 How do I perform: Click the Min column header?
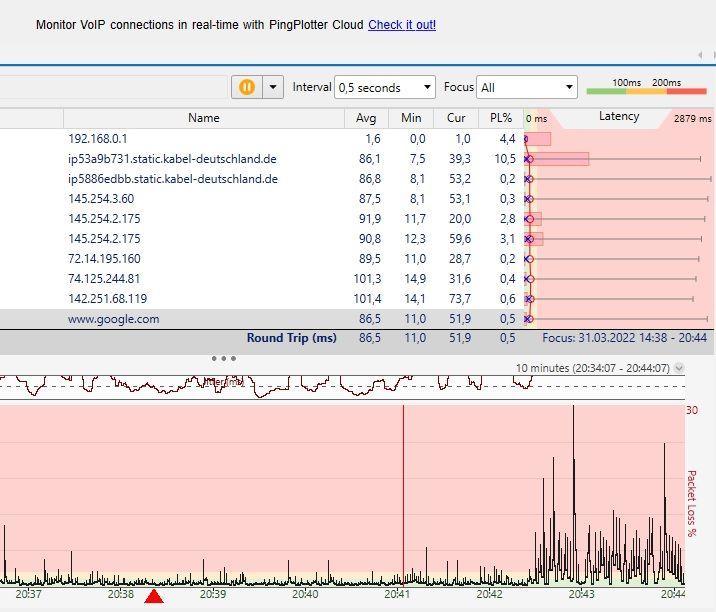410,118
